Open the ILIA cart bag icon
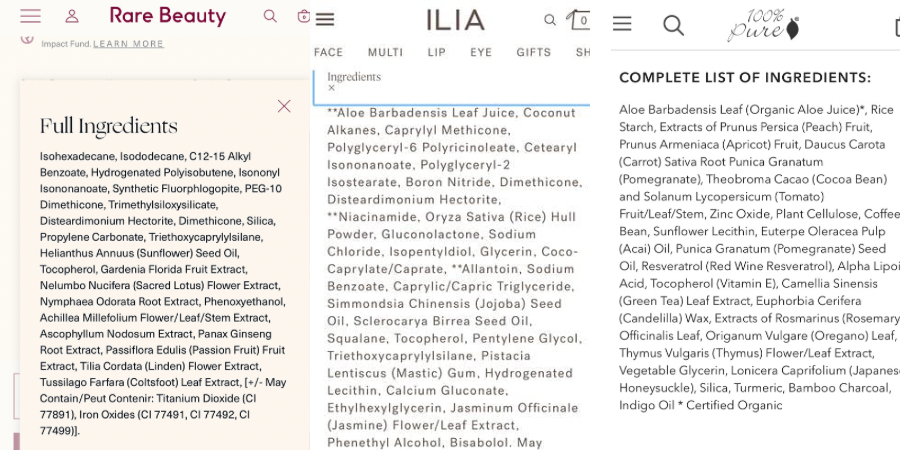Image resolution: width=900 pixels, height=450 pixels. pyautogui.click(x=579, y=20)
